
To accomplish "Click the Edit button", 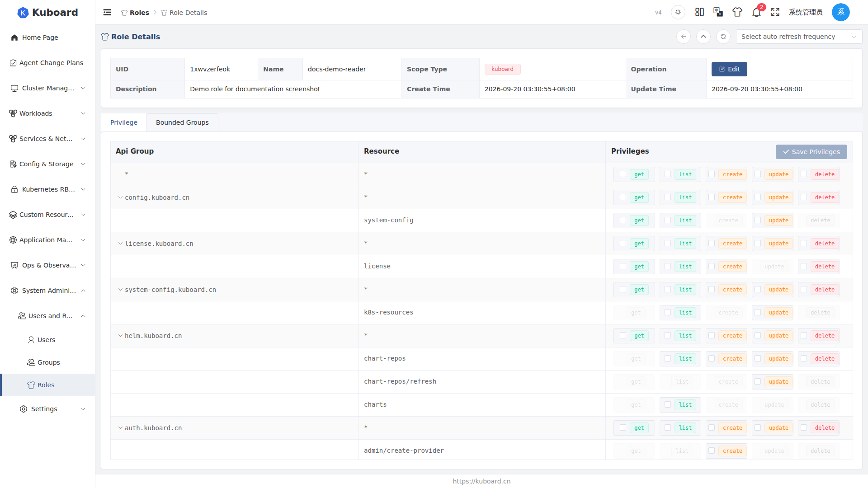I will [729, 69].
